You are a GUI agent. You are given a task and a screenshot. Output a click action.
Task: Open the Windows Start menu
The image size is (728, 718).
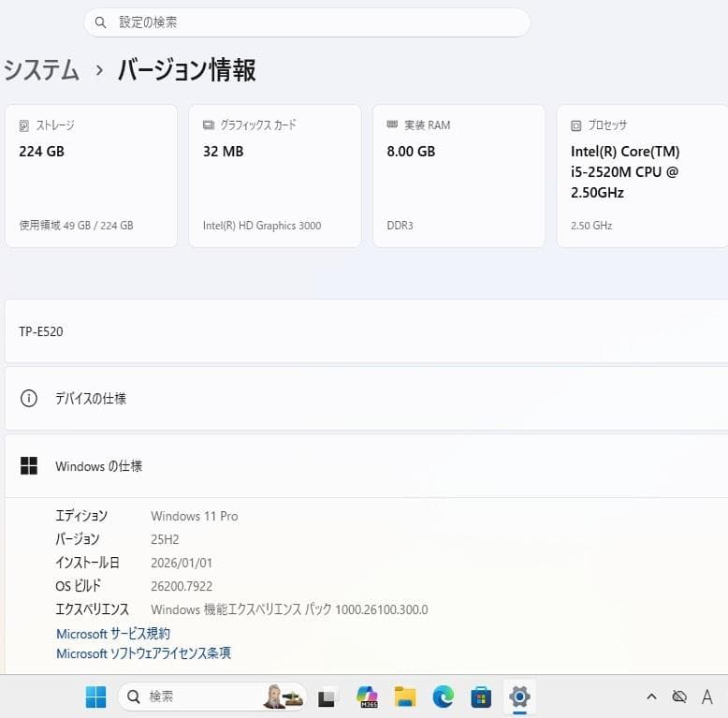96,696
